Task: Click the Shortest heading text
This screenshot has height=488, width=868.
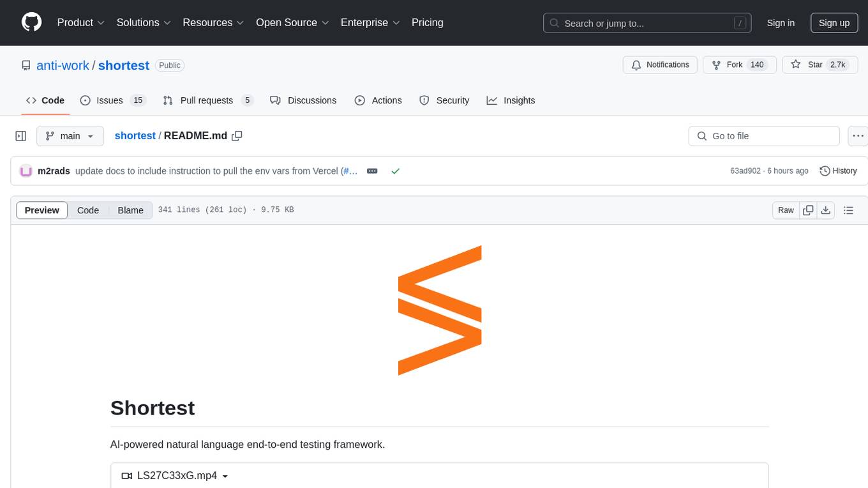Action: pyautogui.click(x=153, y=408)
